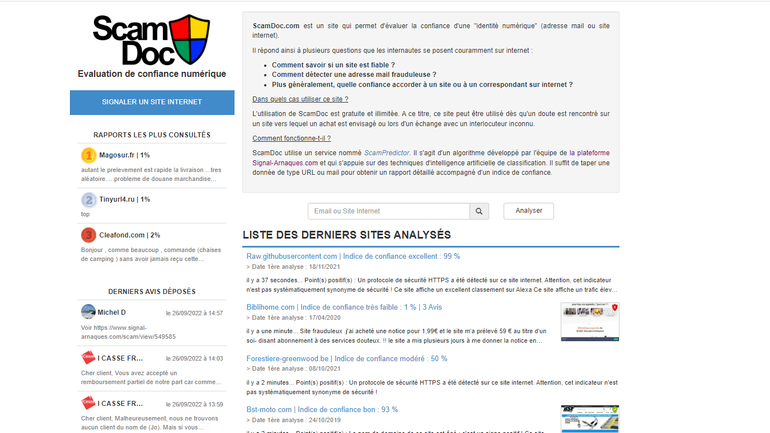Click 'Date 1ère analyse : 24/10/2019' line

[x=293, y=420]
